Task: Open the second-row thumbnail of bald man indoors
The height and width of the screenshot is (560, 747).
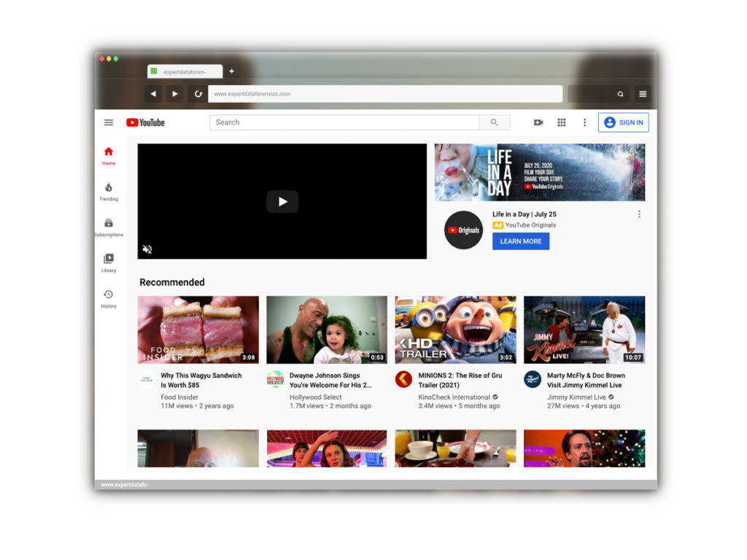Action: click(198, 448)
